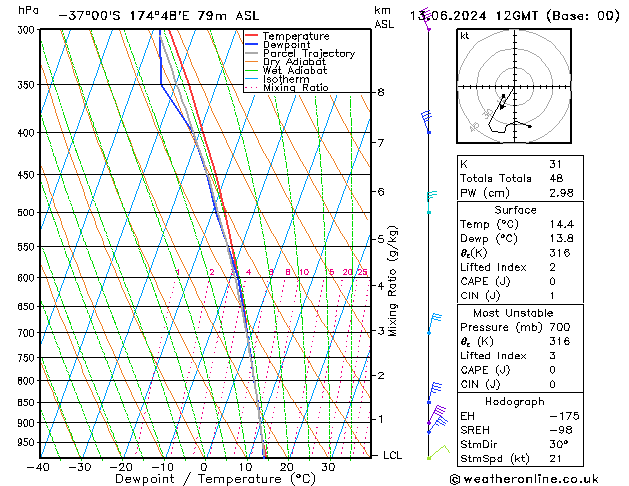
Task: Select the Wet Adiabat legend label
Action: click(x=295, y=70)
